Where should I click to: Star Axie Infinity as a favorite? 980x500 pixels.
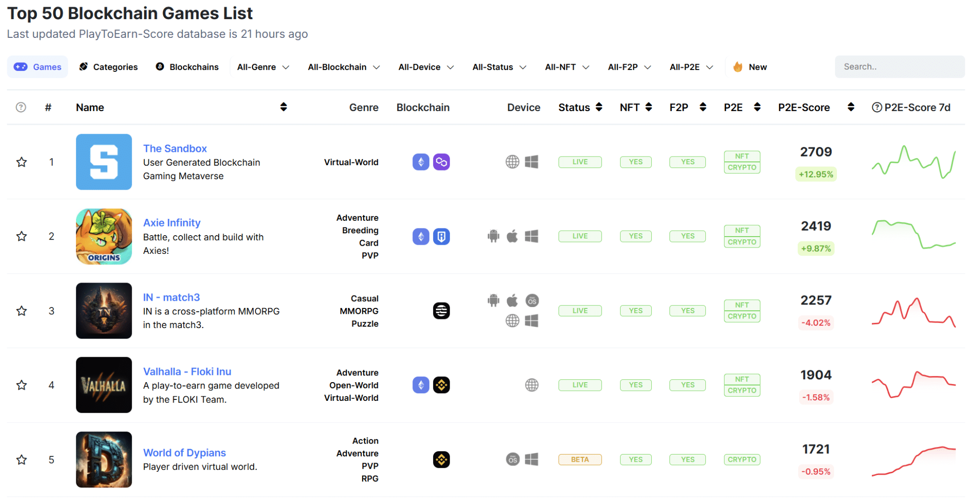click(21, 236)
